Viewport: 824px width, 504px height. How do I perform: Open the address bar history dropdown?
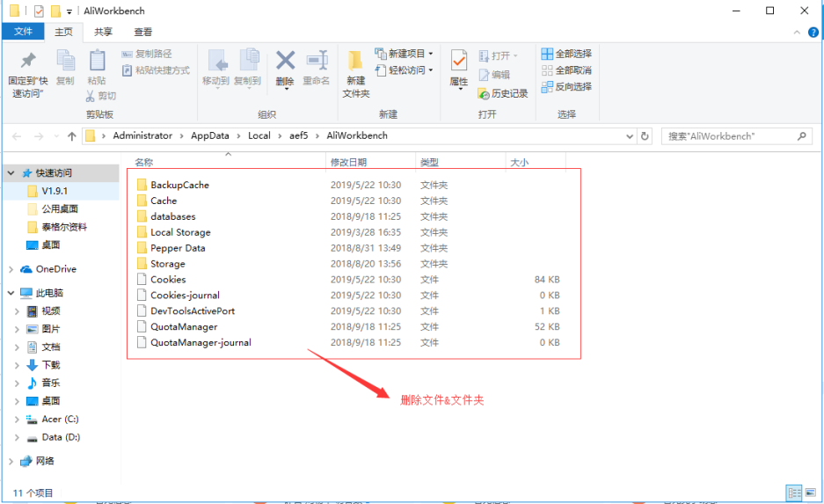pyautogui.click(x=629, y=136)
